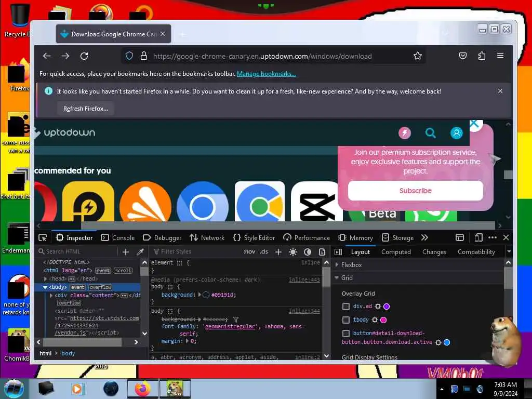Enable button#detail-download overlay grid checkbox
Screen dimensions: 532x399
[345, 333]
